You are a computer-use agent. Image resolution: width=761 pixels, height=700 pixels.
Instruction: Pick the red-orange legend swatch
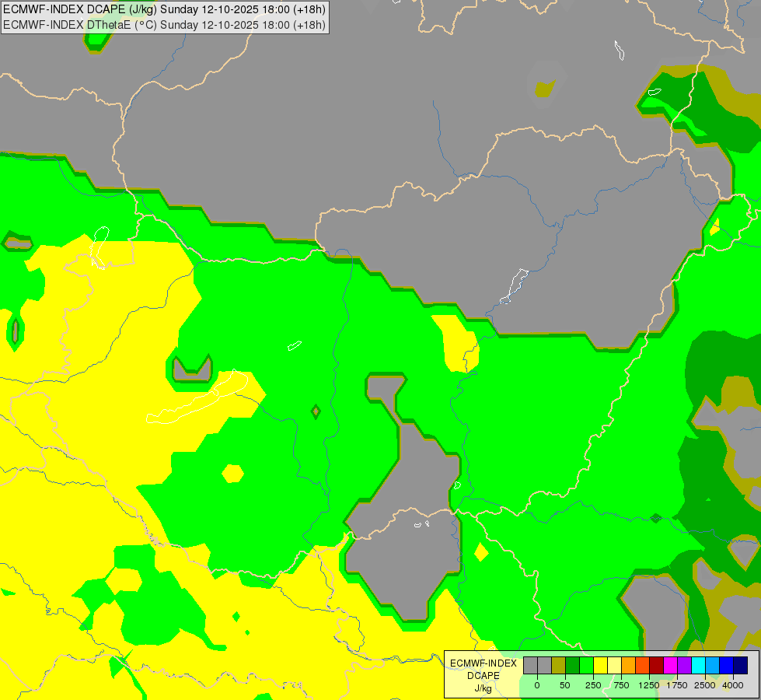pyautogui.click(x=643, y=666)
